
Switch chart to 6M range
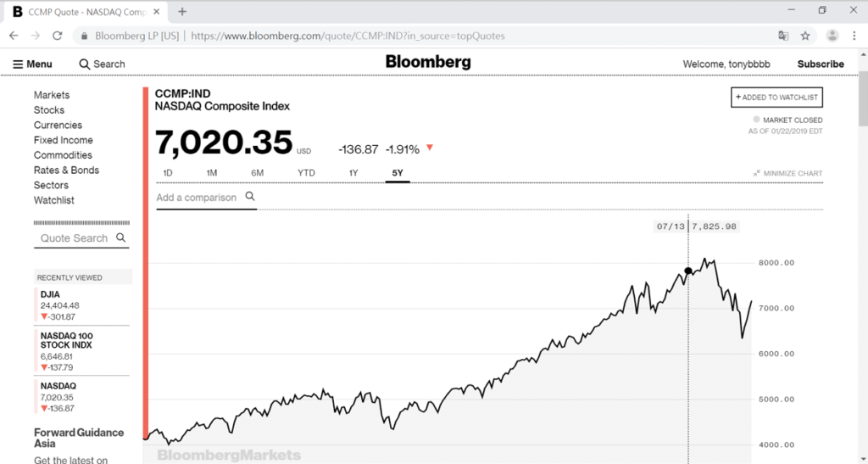click(257, 173)
